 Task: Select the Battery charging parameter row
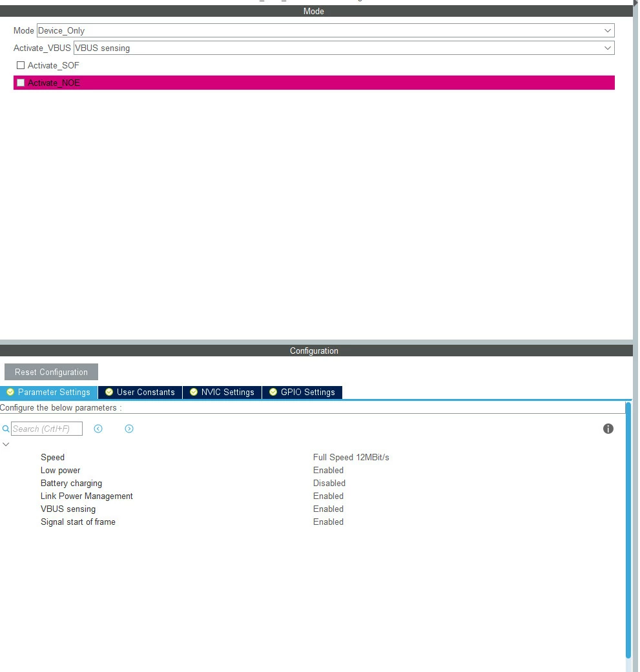pyautogui.click(x=312, y=483)
